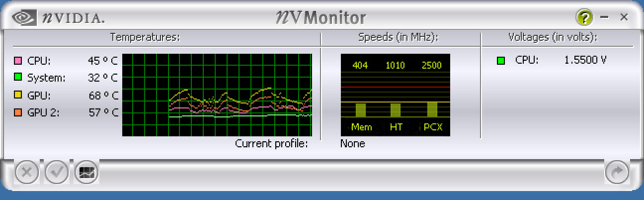The height and width of the screenshot is (200, 644).
Task: Toggle the pink CPU temperature swatch
Action: coord(18,61)
